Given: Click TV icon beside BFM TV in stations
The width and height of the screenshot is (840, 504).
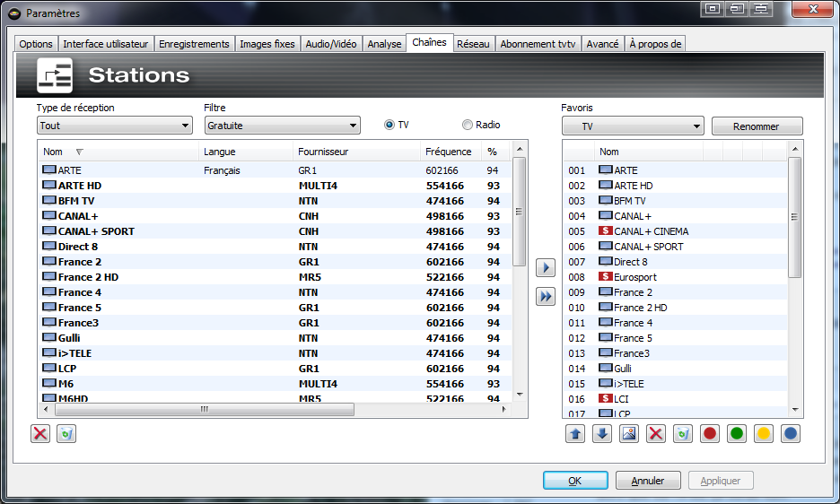Looking at the screenshot, I should pyautogui.click(x=49, y=200).
